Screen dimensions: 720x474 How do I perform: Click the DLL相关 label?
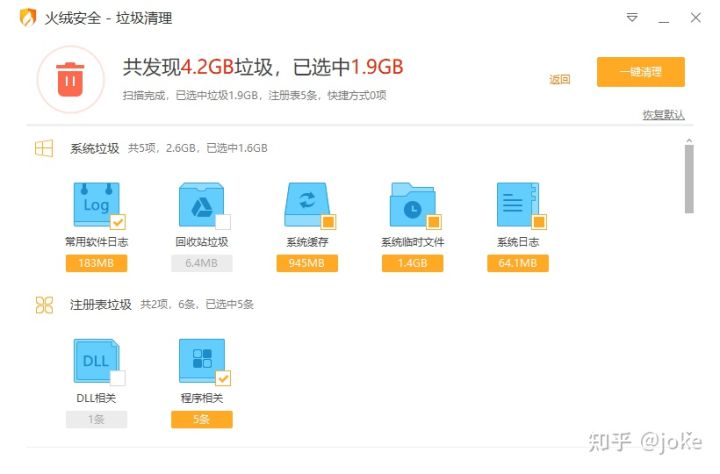click(96, 398)
